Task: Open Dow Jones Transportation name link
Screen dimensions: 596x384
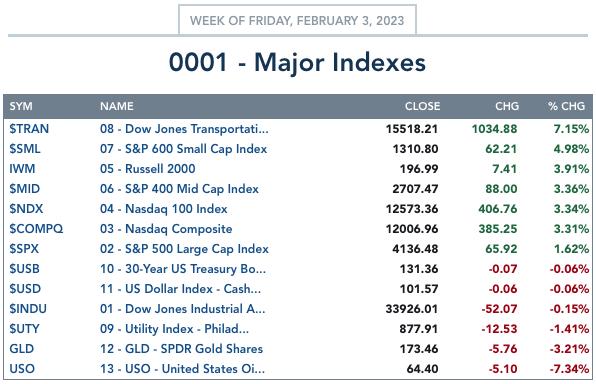Action: point(184,129)
